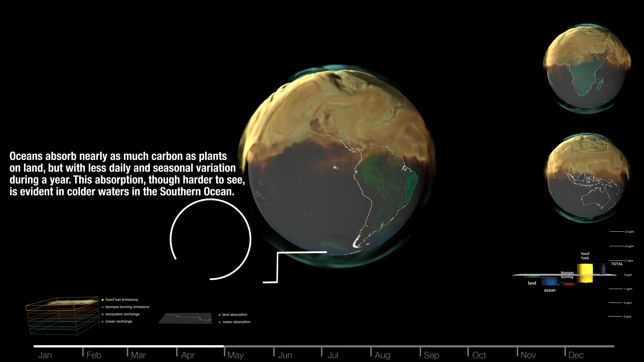This screenshot has height=362, width=644.
Task: Click the 0 ppm axis label
Action: (628, 275)
